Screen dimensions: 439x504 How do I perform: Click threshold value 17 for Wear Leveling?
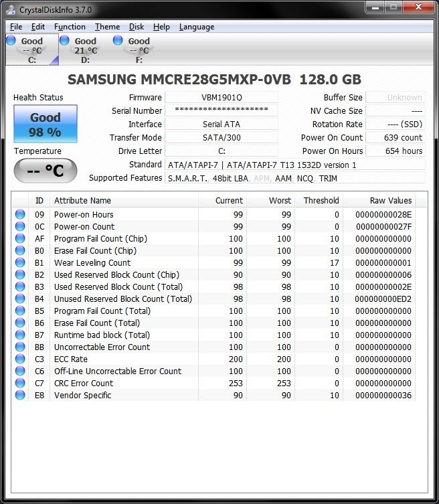click(334, 262)
